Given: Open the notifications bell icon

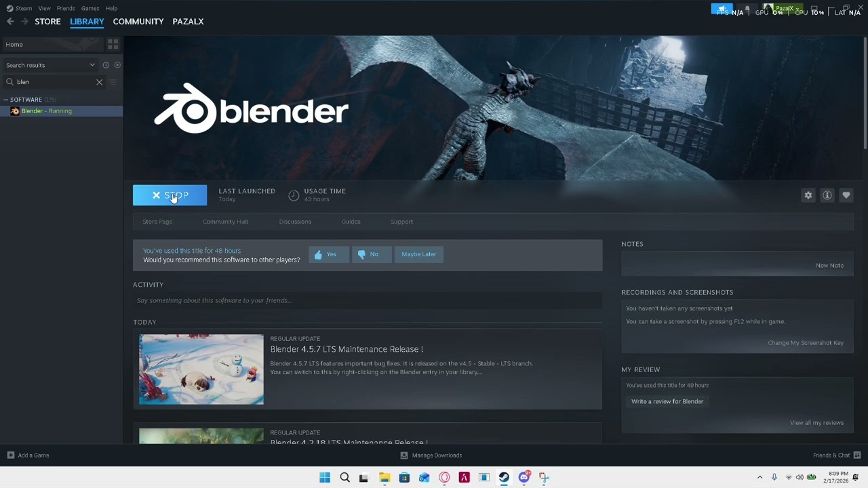Looking at the screenshot, I should tap(747, 9).
